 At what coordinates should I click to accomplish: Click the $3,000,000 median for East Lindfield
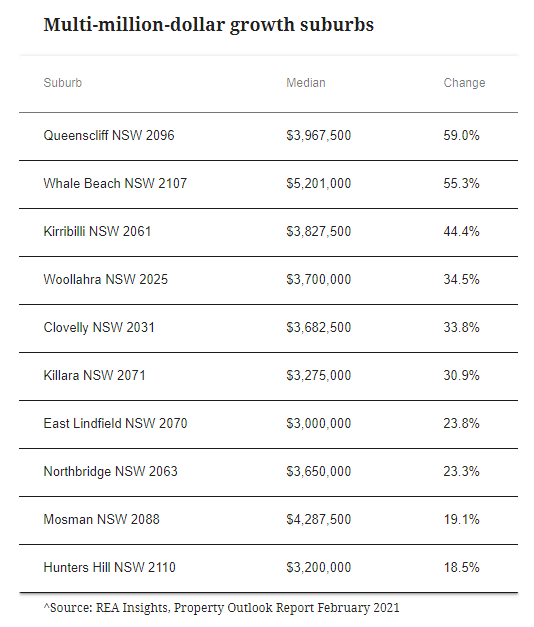(318, 423)
